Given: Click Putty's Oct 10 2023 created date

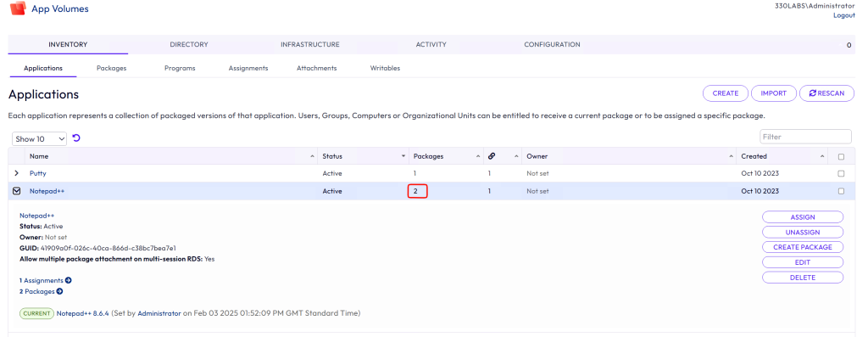Looking at the screenshot, I should pyautogui.click(x=760, y=173).
